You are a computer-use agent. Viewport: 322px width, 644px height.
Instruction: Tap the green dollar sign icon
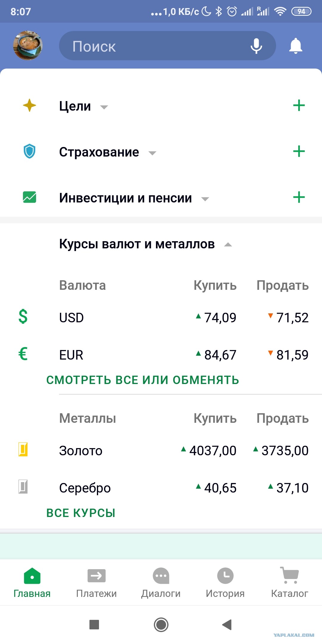tap(23, 317)
